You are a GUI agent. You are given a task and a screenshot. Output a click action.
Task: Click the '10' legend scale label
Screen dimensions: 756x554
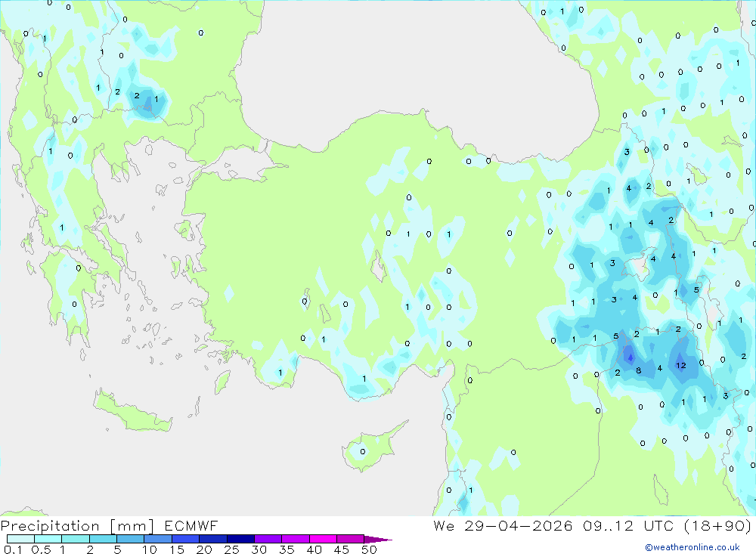point(150,549)
